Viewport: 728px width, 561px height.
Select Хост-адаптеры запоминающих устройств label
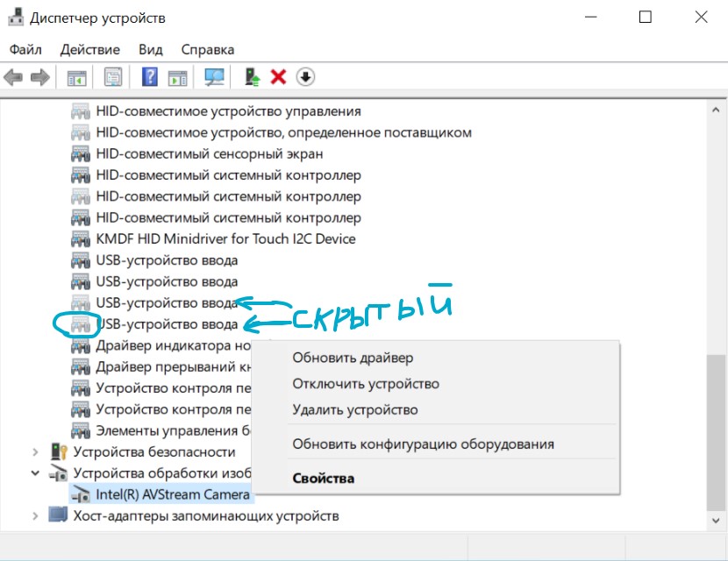[206, 516]
